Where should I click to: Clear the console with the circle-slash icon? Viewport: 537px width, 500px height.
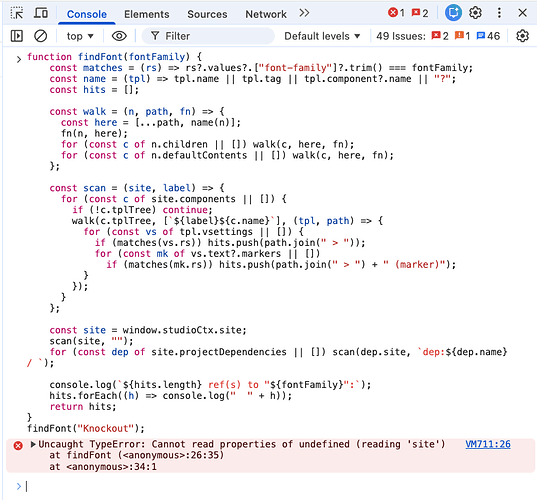click(x=40, y=36)
